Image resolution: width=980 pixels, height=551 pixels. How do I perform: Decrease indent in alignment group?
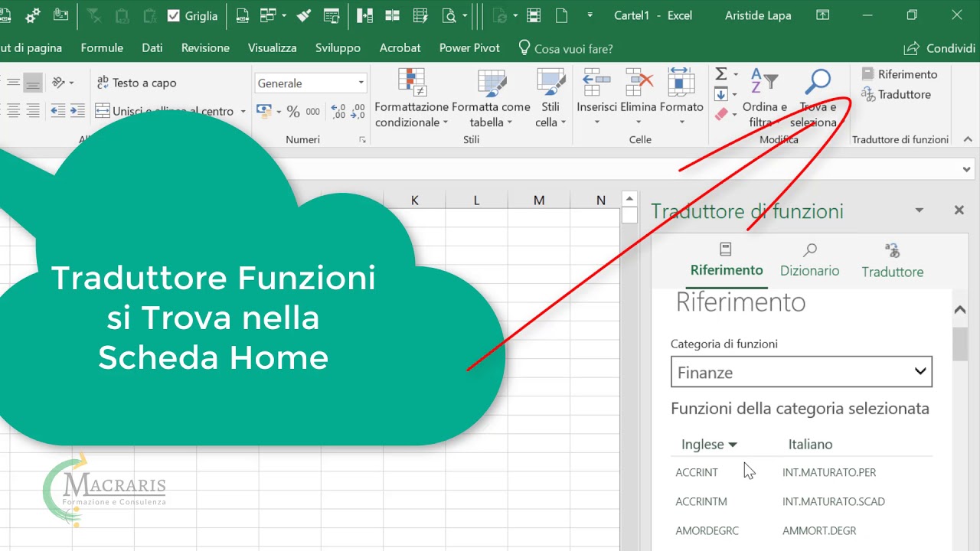point(58,111)
